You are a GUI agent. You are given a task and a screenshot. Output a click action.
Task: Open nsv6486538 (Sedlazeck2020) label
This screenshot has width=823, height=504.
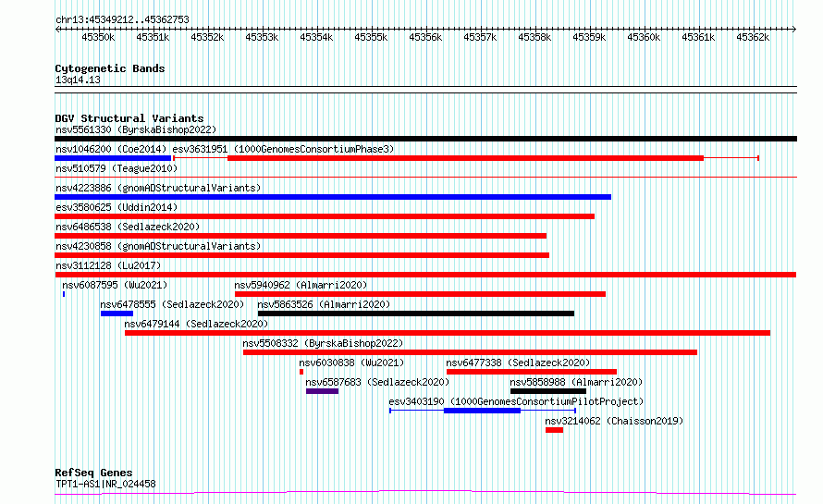pos(128,227)
